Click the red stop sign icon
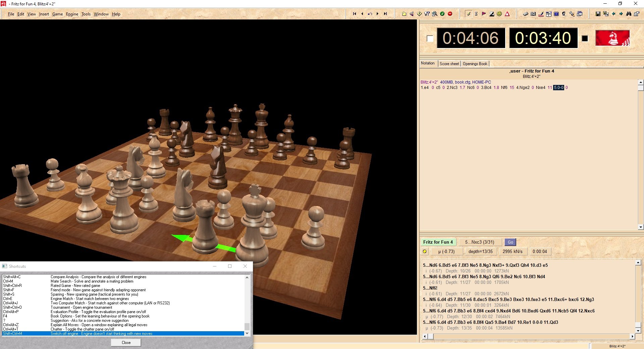 pos(450,14)
